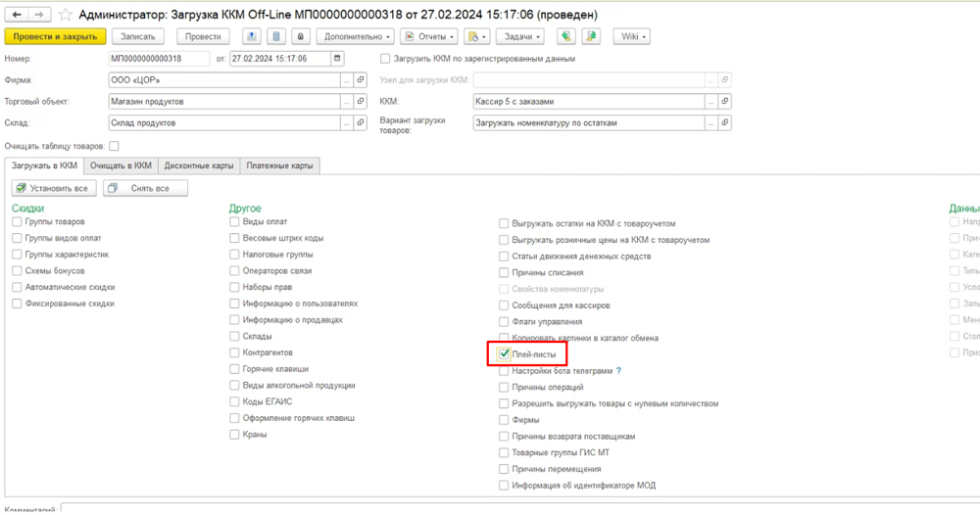Click the back navigation arrow
Image resolution: width=980 pixels, height=515 pixels.
(16, 14)
